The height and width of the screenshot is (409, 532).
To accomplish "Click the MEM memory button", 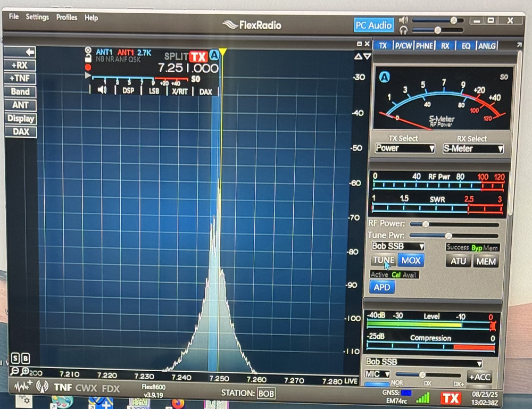I will pos(486,262).
